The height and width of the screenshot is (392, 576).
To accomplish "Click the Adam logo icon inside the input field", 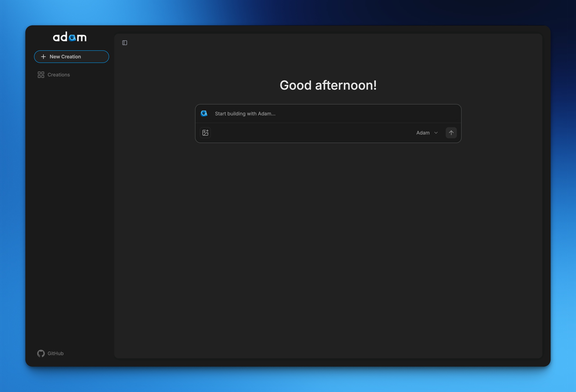I will (204, 113).
